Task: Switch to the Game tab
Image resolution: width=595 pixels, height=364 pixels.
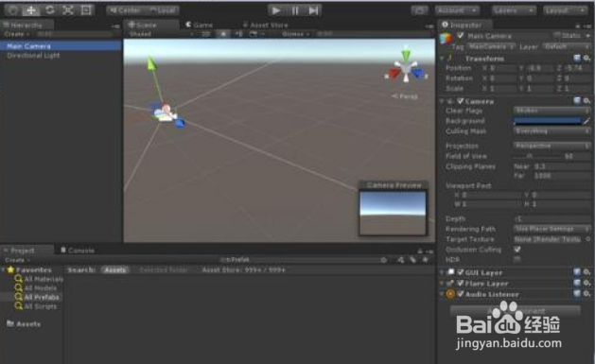Action: click(200, 25)
